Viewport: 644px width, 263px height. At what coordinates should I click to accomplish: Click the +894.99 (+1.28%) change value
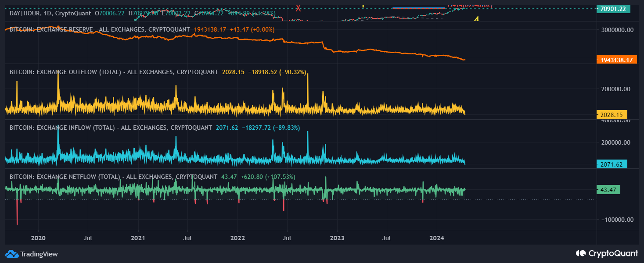point(250,14)
